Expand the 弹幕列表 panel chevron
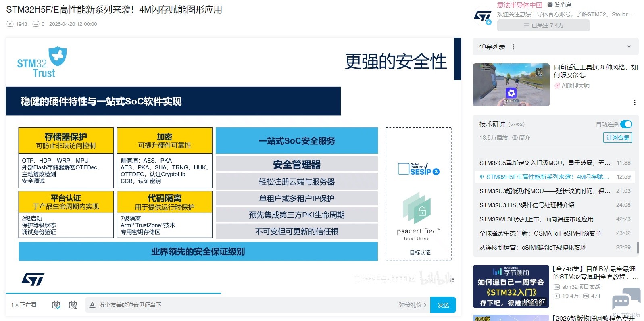This screenshot has height=321, width=644. tap(629, 47)
